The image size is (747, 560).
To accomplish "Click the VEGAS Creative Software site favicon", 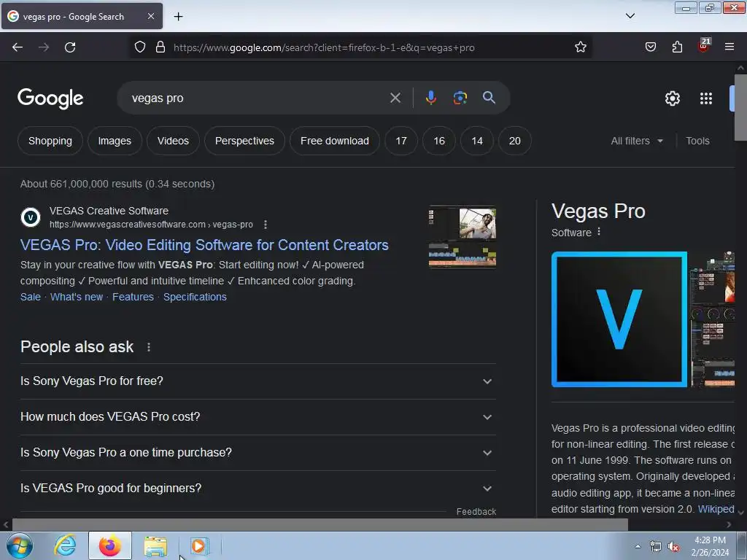I will pyautogui.click(x=31, y=217).
